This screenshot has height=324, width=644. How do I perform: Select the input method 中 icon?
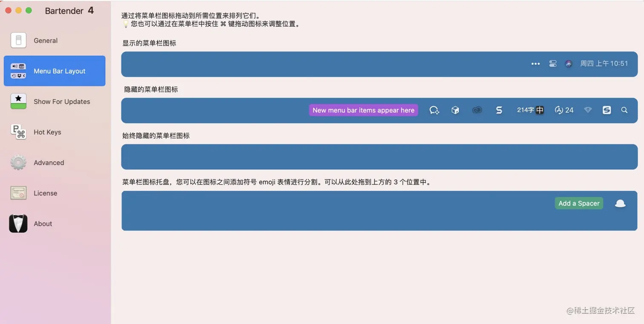point(540,110)
